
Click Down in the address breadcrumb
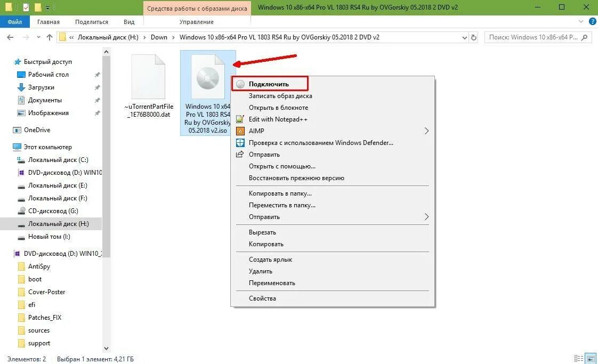159,37
